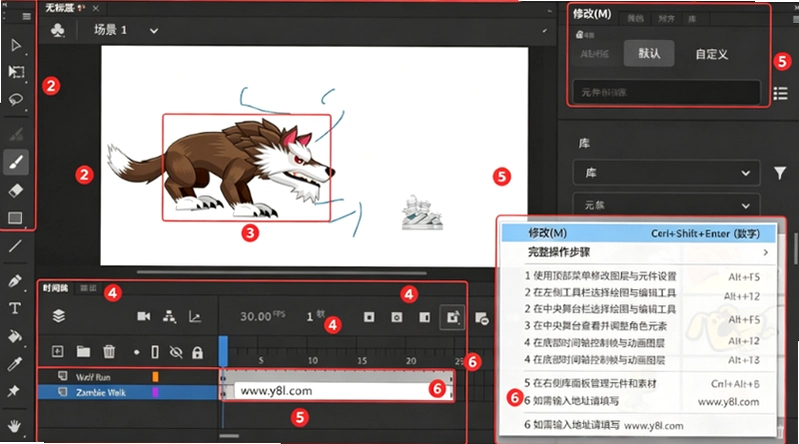Click the library filter funnel icon
799x444 pixels.
(780, 173)
